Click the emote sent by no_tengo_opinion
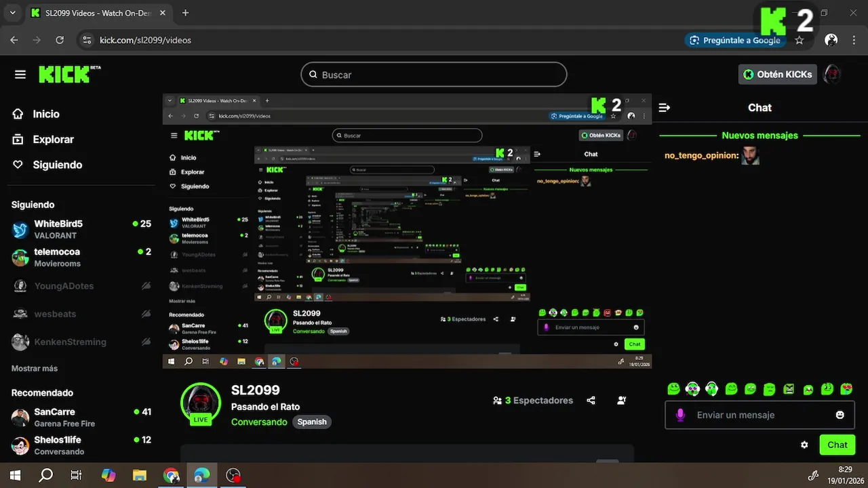This screenshot has width=868, height=488. [x=750, y=155]
